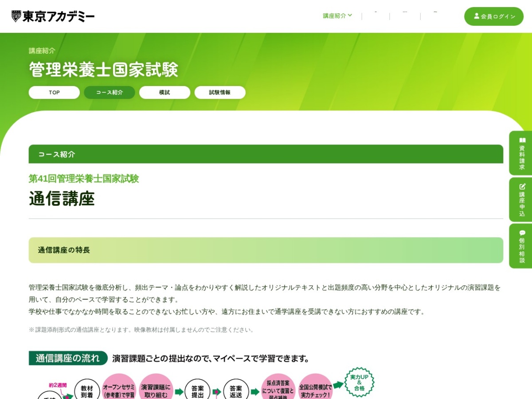This screenshot has width=532, height=399.
Task: Open the TOP tab
Action: click(54, 93)
